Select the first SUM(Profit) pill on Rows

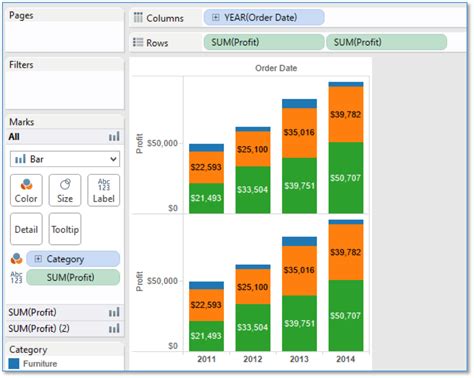[x=264, y=42]
